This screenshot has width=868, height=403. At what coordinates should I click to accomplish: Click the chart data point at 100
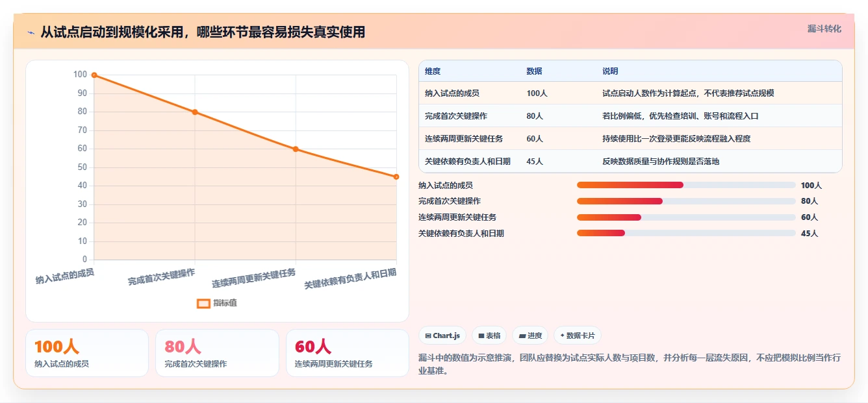coord(94,75)
